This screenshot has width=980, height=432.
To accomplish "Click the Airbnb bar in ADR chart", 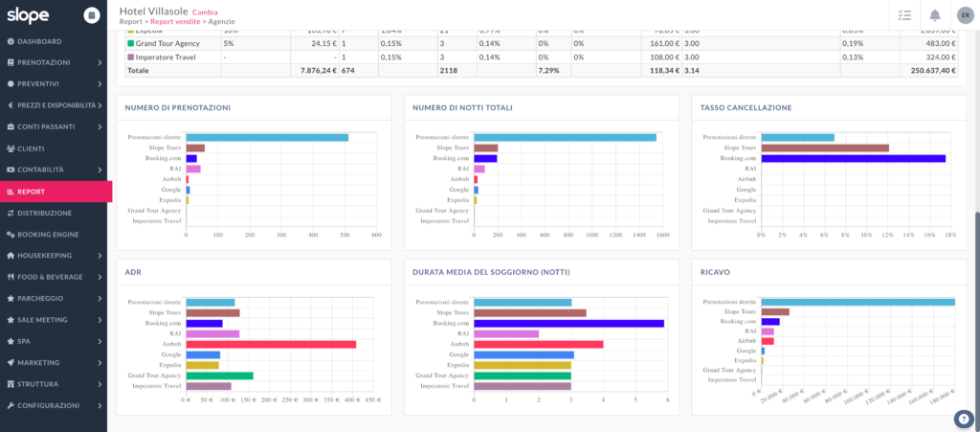I will click(271, 345).
